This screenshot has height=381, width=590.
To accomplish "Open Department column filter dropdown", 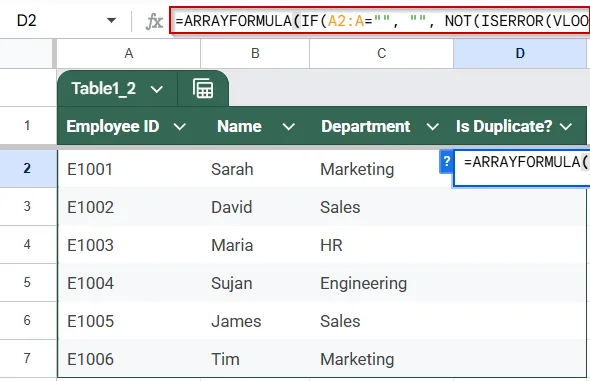I will [x=432, y=127].
